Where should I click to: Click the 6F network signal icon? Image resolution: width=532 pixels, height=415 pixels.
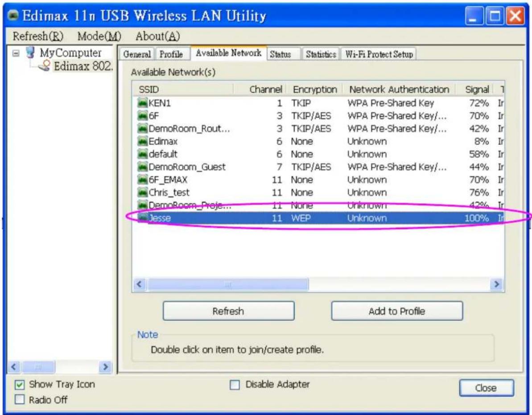click(x=143, y=115)
